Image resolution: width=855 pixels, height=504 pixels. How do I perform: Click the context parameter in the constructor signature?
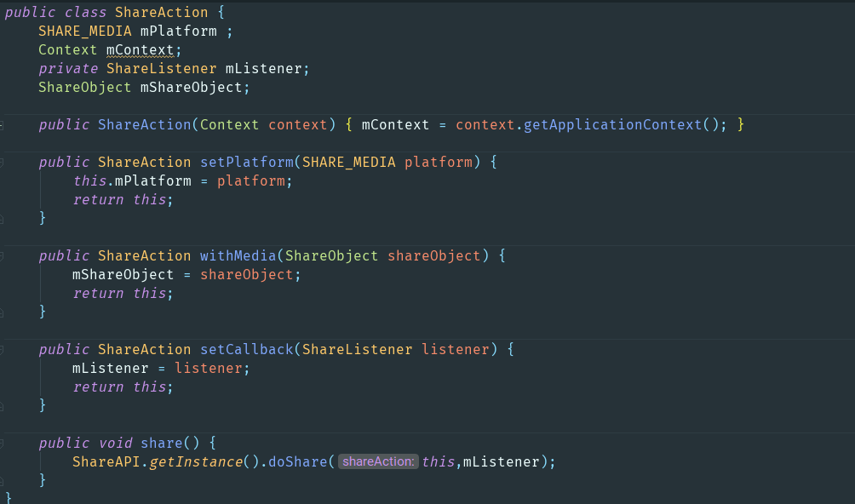click(x=298, y=125)
